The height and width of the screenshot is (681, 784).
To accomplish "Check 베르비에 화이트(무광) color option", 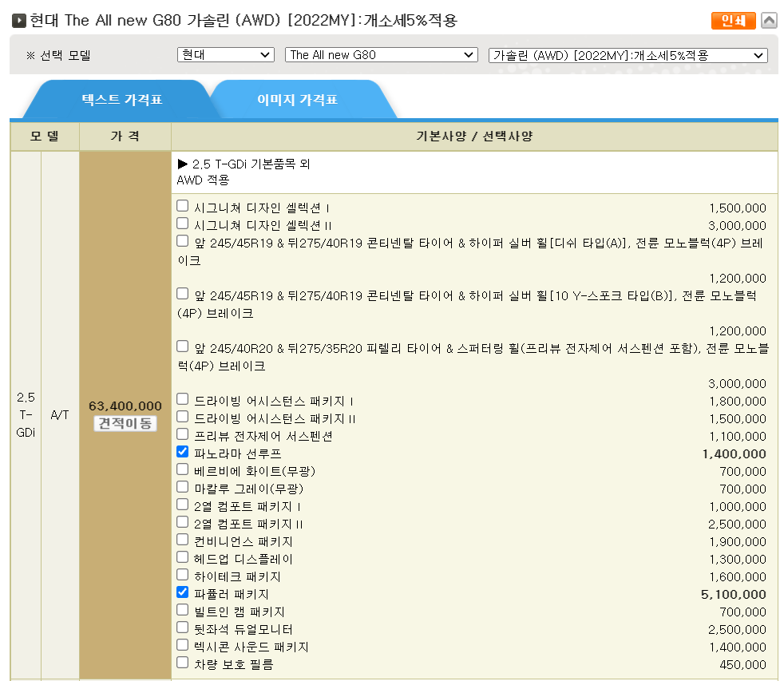I will [183, 469].
